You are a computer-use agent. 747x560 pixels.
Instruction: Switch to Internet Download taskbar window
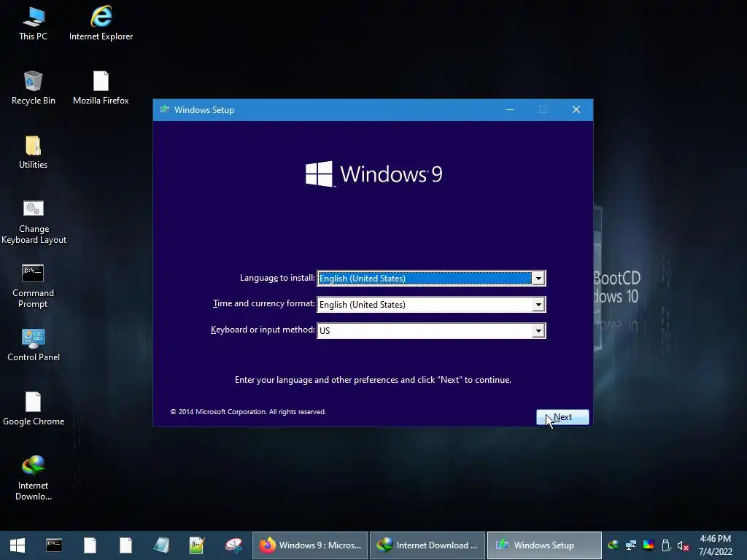427,545
